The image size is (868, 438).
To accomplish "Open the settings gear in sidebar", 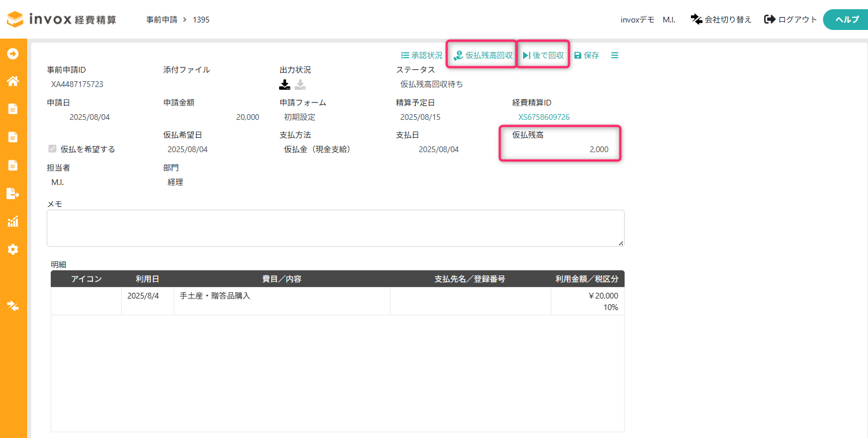I will click(x=13, y=250).
